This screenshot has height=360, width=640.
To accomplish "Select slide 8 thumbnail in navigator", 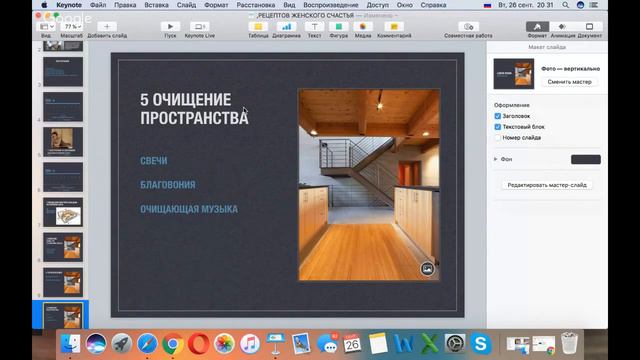I will [x=63, y=247].
